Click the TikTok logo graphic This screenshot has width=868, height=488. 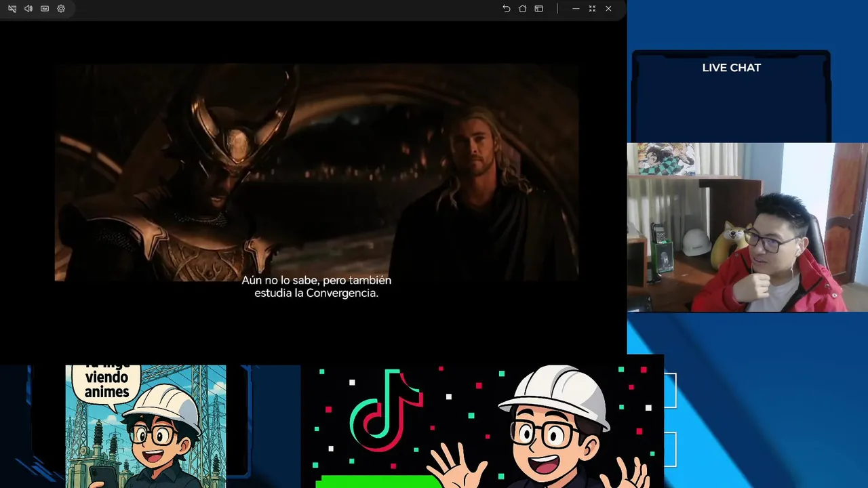(386, 410)
